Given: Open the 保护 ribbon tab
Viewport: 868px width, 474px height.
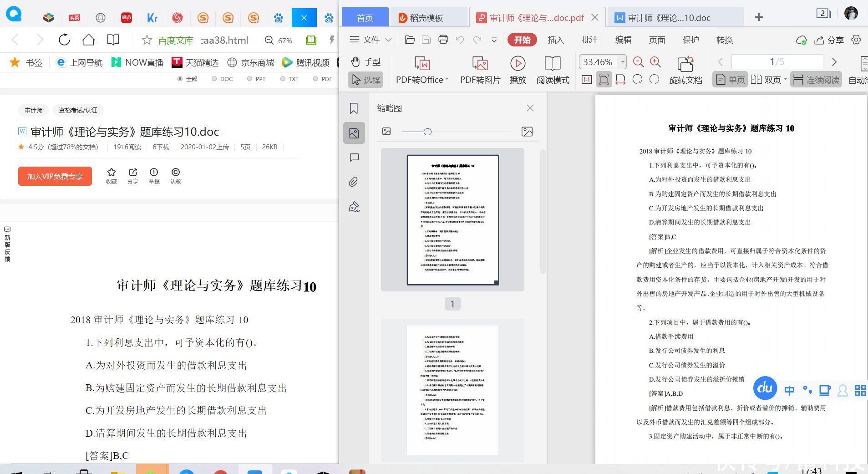Looking at the screenshot, I should [690, 40].
